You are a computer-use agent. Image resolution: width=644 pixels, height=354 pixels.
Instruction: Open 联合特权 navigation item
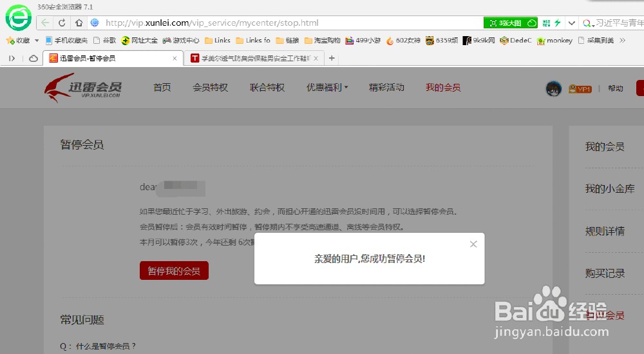tap(267, 88)
